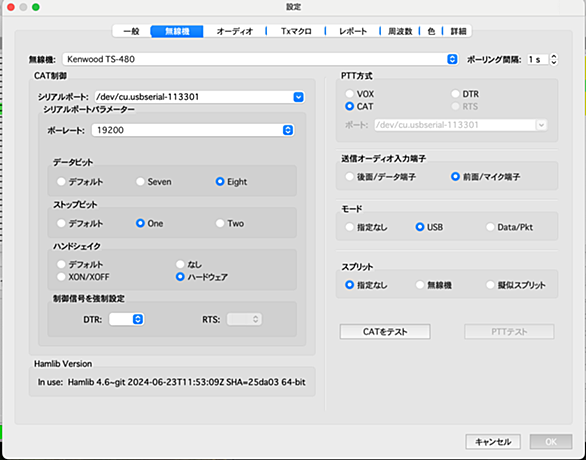Image resolution: width=586 pixels, height=460 pixels.
Task: Click the ポーリング間隔 value field
Action: pyautogui.click(x=538, y=59)
